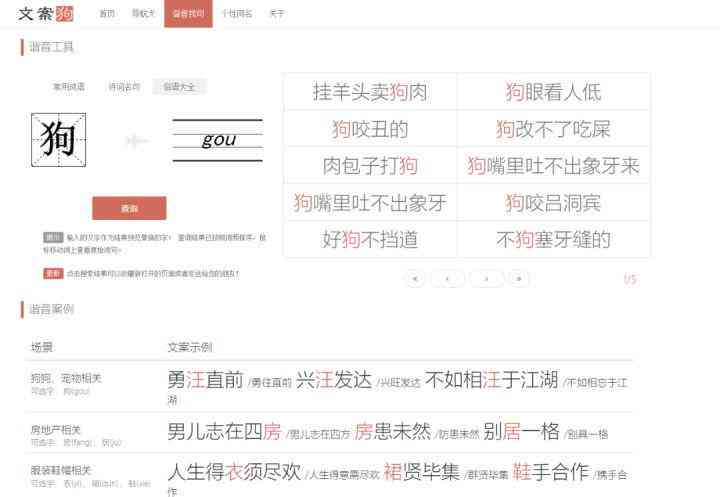
Task: Select the first category tab under 谐音工具
Action: pyautogui.click(x=69, y=86)
